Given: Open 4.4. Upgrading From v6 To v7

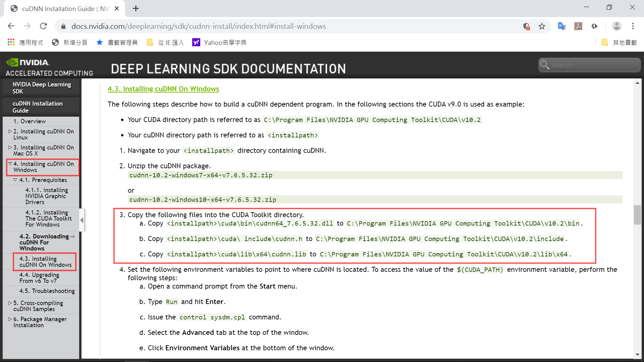Looking at the screenshot, I should 39,278.
